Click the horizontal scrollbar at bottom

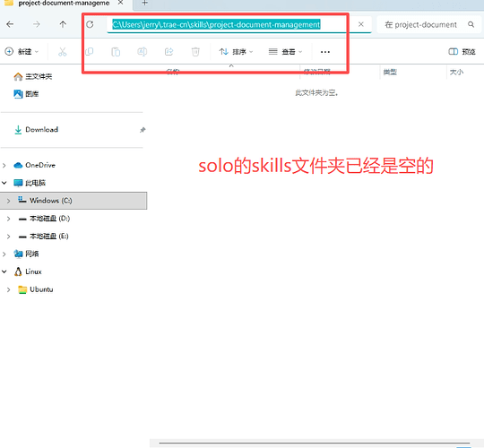(315, 443)
